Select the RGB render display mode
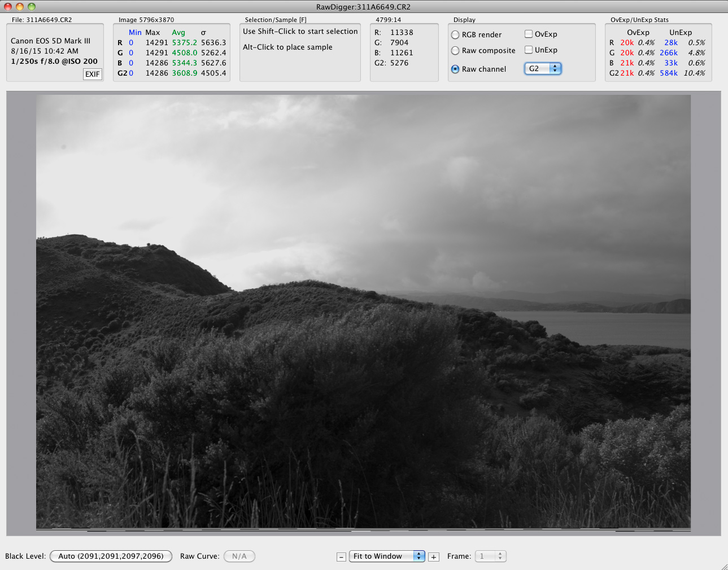The width and height of the screenshot is (728, 570). click(x=455, y=35)
